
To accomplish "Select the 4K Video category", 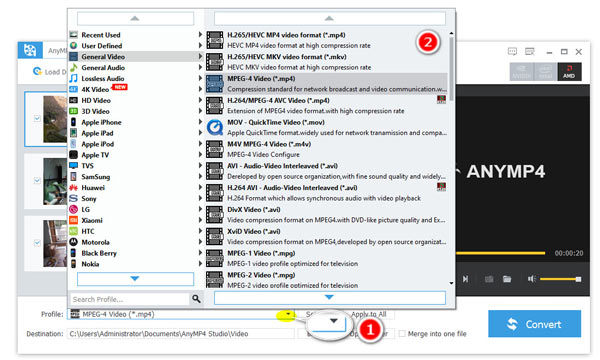I will pyautogui.click(x=136, y=89).
